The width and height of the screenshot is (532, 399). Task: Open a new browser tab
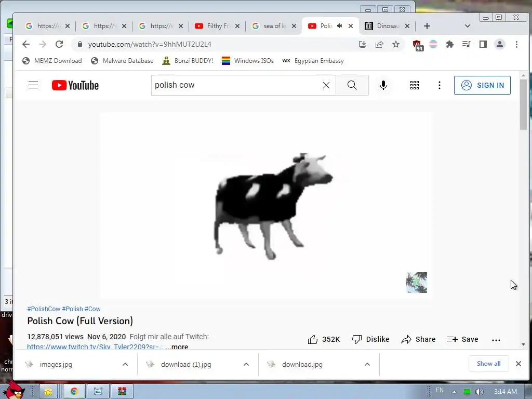click(427, 26)
